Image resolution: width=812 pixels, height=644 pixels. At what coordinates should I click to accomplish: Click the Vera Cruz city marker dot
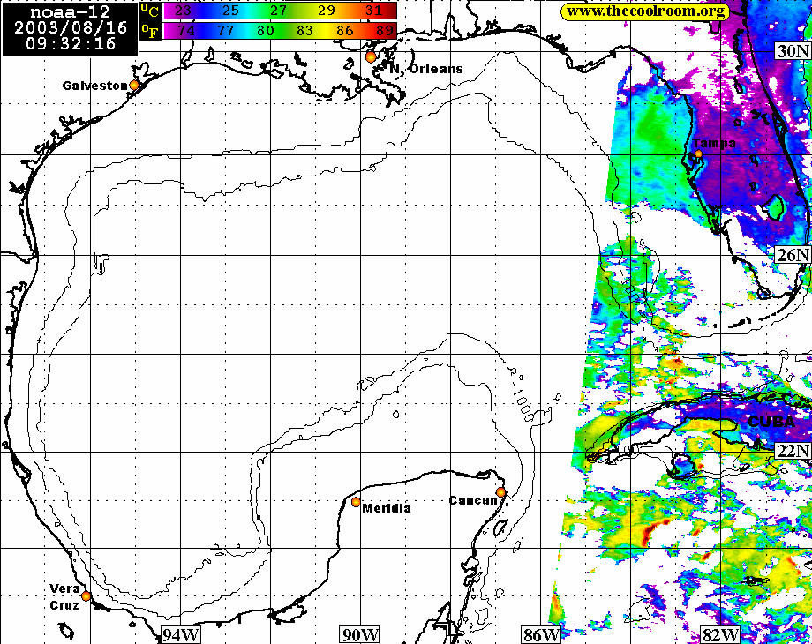(86, 596)
